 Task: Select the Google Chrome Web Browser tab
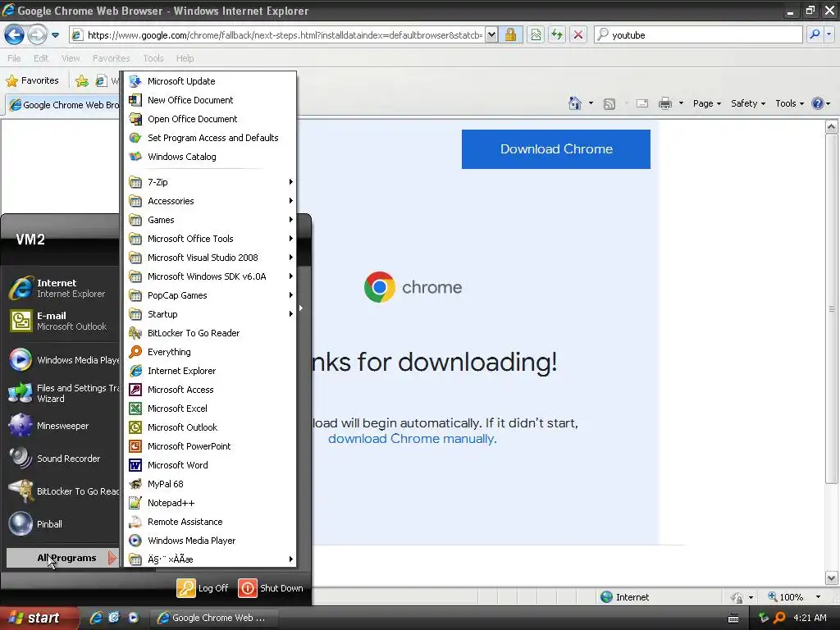(64, 105)
